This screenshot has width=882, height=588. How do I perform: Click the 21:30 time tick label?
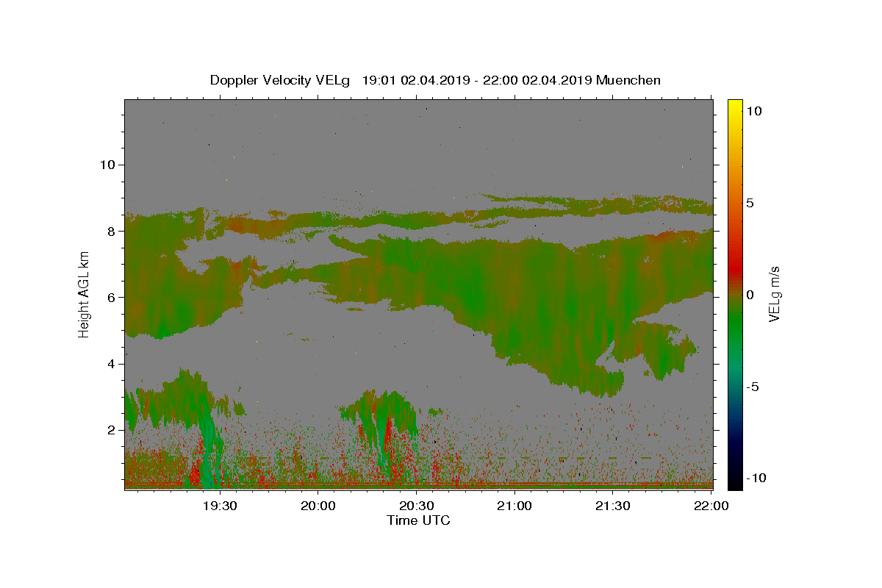tap(612, 506)
